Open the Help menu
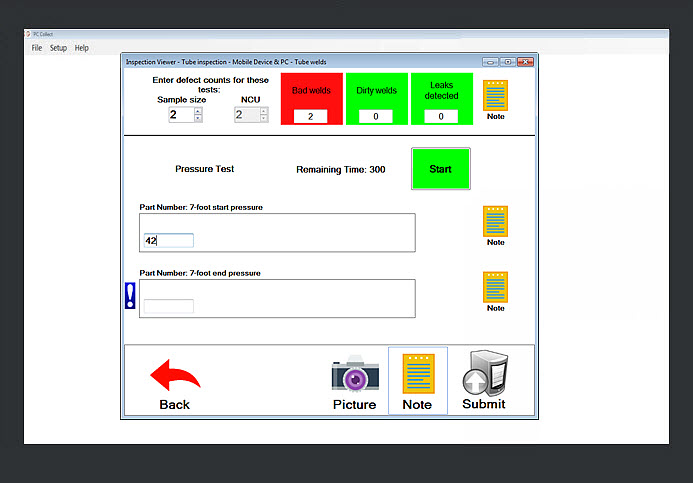 [x=82, y=48]
